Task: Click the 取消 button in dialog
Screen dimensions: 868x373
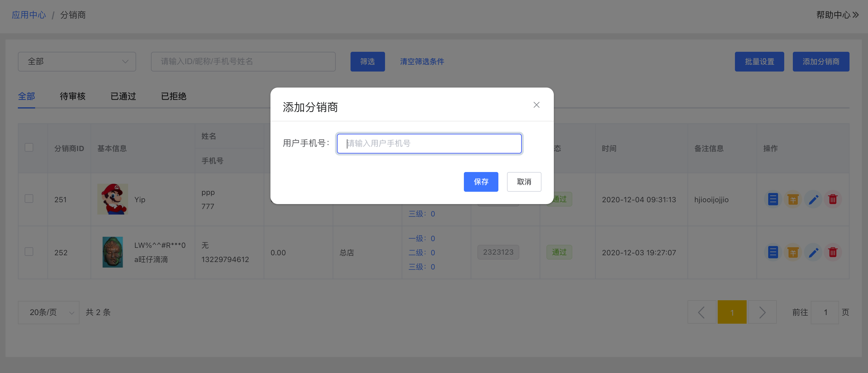Action: pos(524,182)
